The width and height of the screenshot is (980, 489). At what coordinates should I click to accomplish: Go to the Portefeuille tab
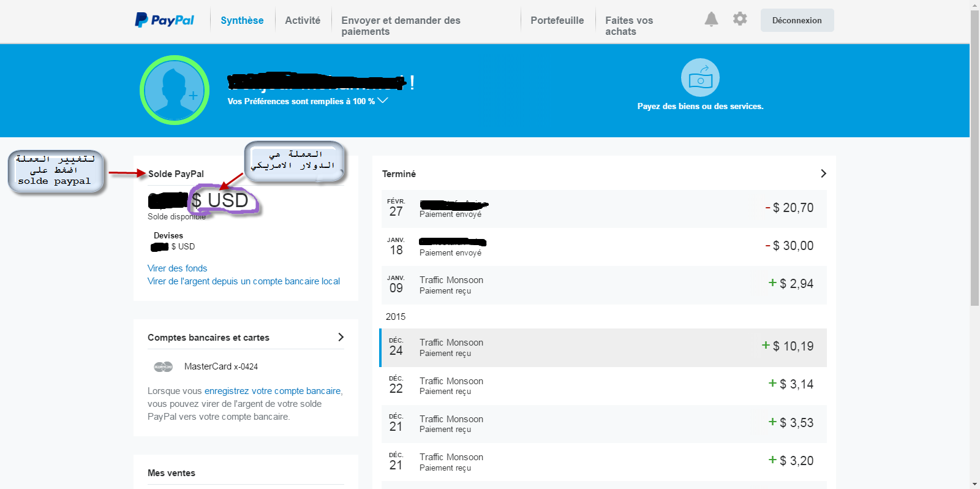(x=557, y=20)
